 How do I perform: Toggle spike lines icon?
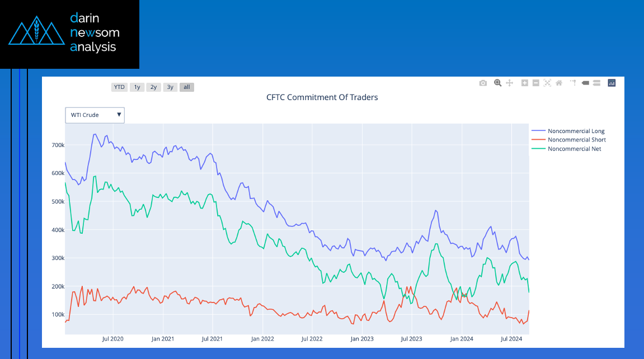coord(574,83)
